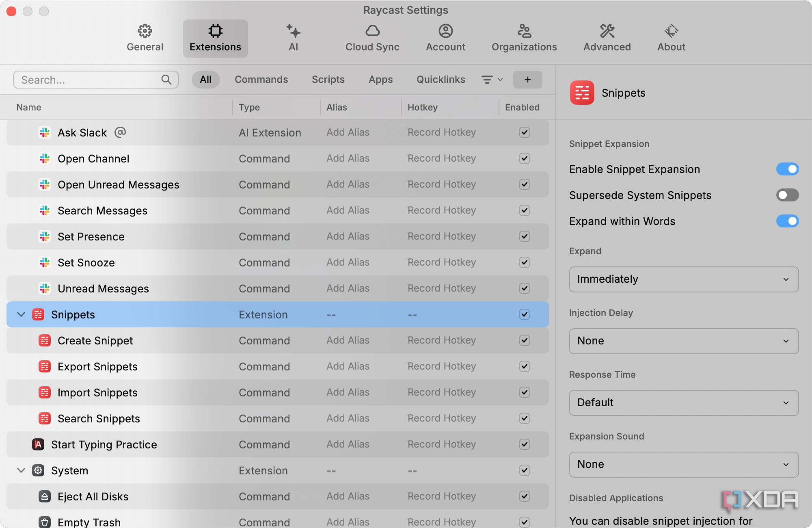Click the Eject All Disks eject icon
This screenshot has width=812, height=528.
(x=45, y=496)
